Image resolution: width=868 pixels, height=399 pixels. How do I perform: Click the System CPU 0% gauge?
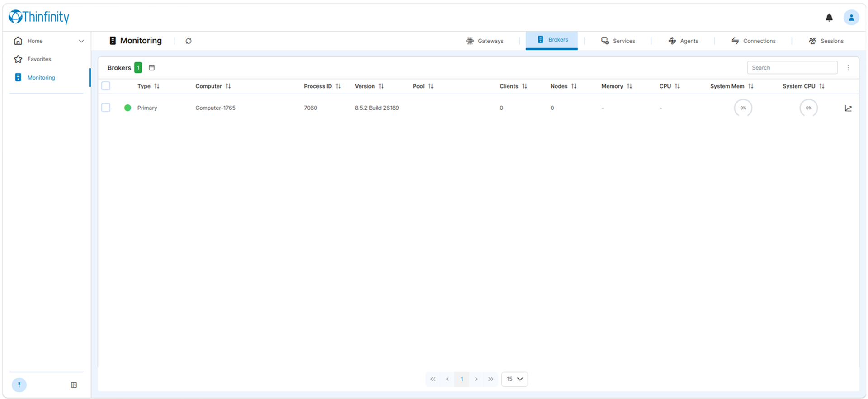[x=809, y=108]
